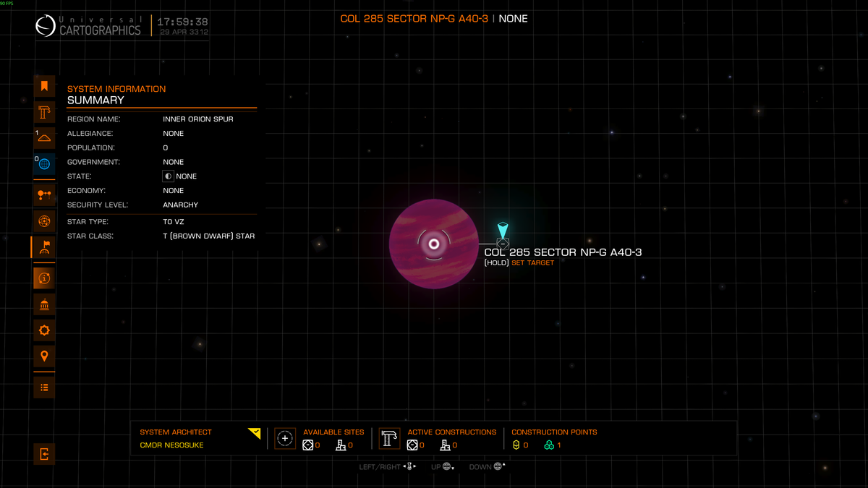Screen dimensions: 868x488
Task: Click the orbital site icon under Available Sites
Action: tap(308, 445)
